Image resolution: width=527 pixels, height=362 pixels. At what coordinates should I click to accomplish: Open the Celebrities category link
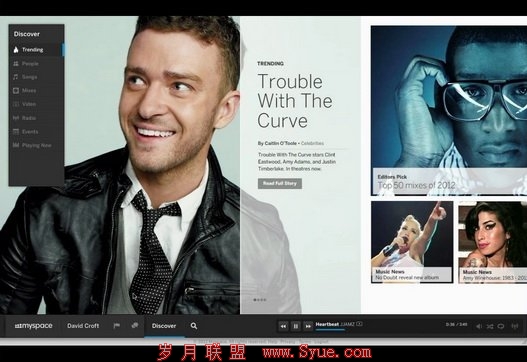[x=312, y=143]
